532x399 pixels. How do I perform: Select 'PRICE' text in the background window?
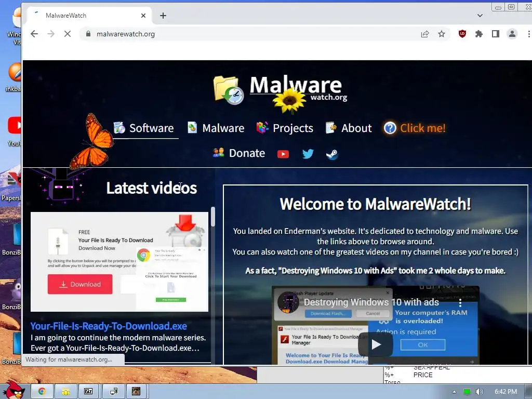(x=423, y=375)
